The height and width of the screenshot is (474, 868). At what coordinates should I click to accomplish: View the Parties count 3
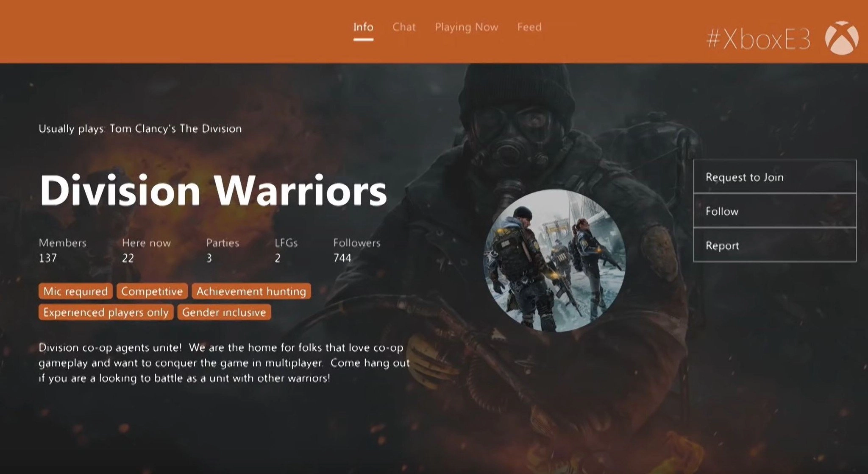223,250
